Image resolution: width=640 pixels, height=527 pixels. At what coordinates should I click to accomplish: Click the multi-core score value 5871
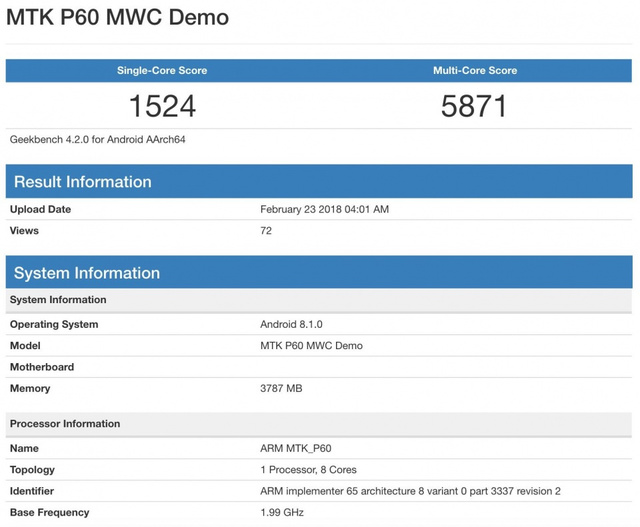pos(475,106)
